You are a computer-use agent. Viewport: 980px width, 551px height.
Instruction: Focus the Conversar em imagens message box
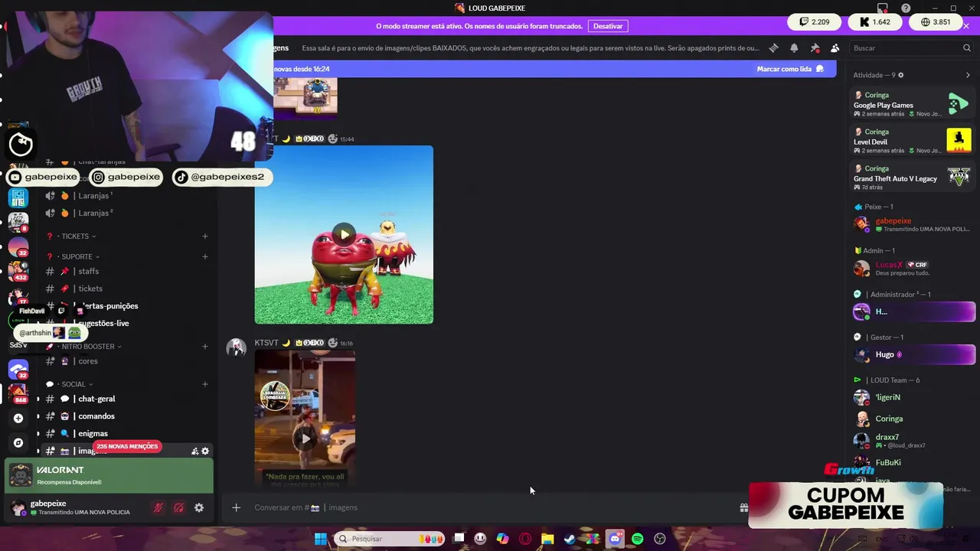coord(490,507)
